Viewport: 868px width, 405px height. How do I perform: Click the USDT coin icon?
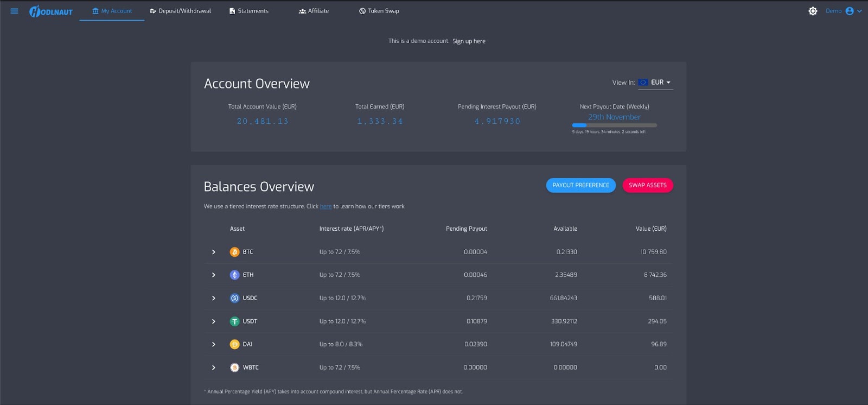tap(234, 321)
